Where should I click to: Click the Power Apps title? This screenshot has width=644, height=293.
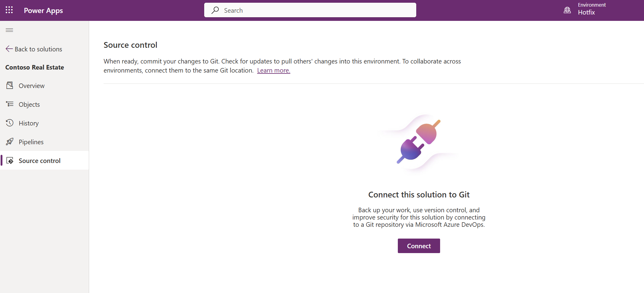click(43, 11)
